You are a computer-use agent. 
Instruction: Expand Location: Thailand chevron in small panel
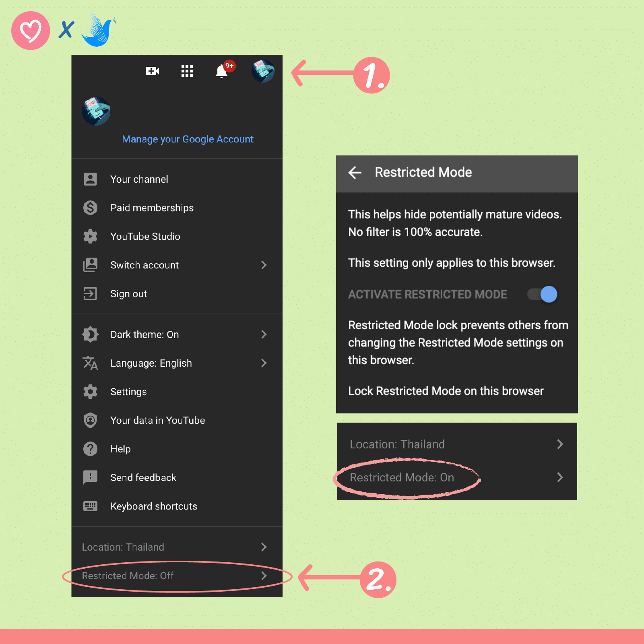pos(560,444)
